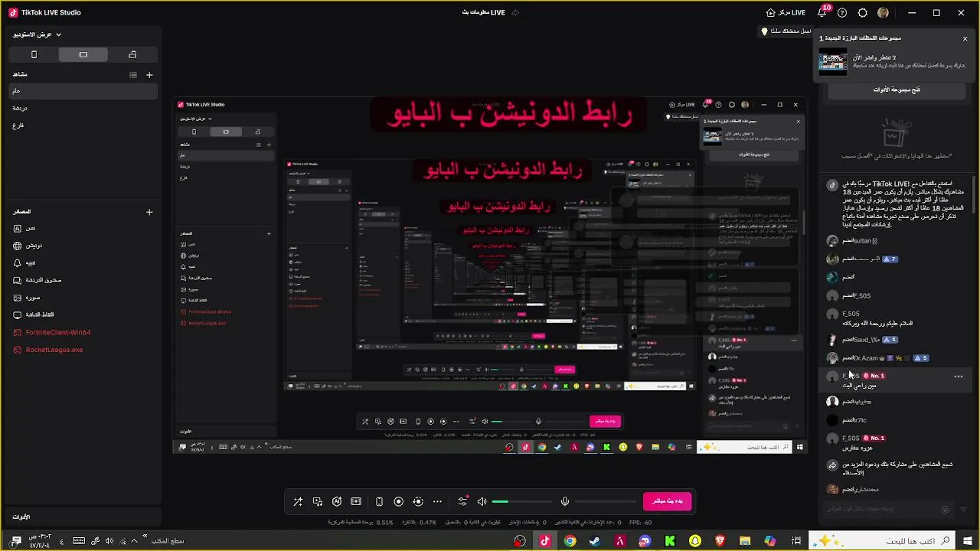Screen dimensions: 980x551
Task: Adjust the microphone volume slider
Action: click(605, 501)
